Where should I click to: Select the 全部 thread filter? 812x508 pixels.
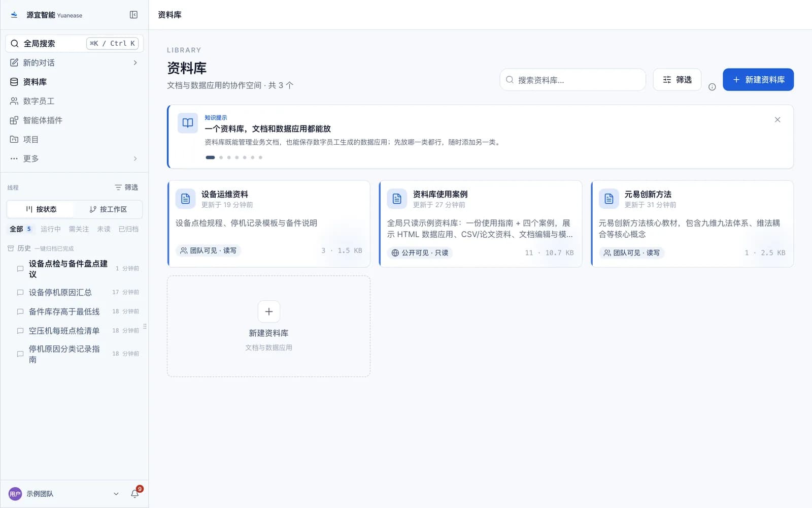tap(20, 229)
